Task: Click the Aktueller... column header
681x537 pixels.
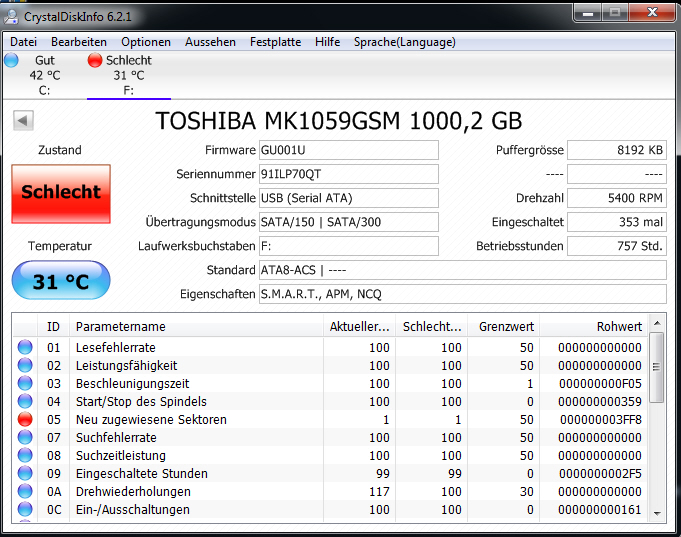Action: [x=359, y=326]
